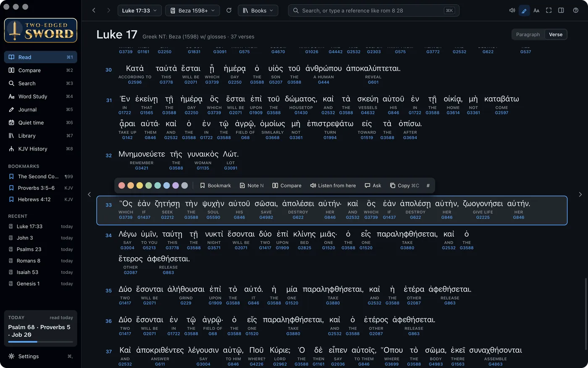This screenshot has height=368, width=588.
Task: Ask about the selected verse
Action: click(373, 185)
